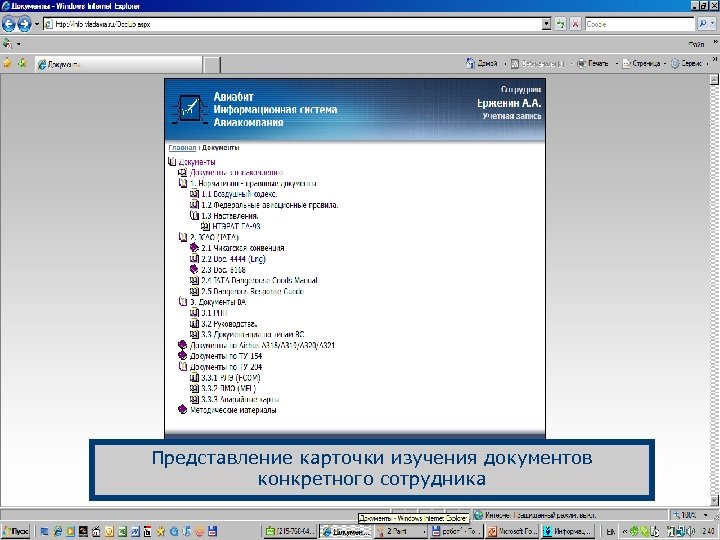
Task: Open the recent pages dropdown next to Forward
Action: pos(37,24)
